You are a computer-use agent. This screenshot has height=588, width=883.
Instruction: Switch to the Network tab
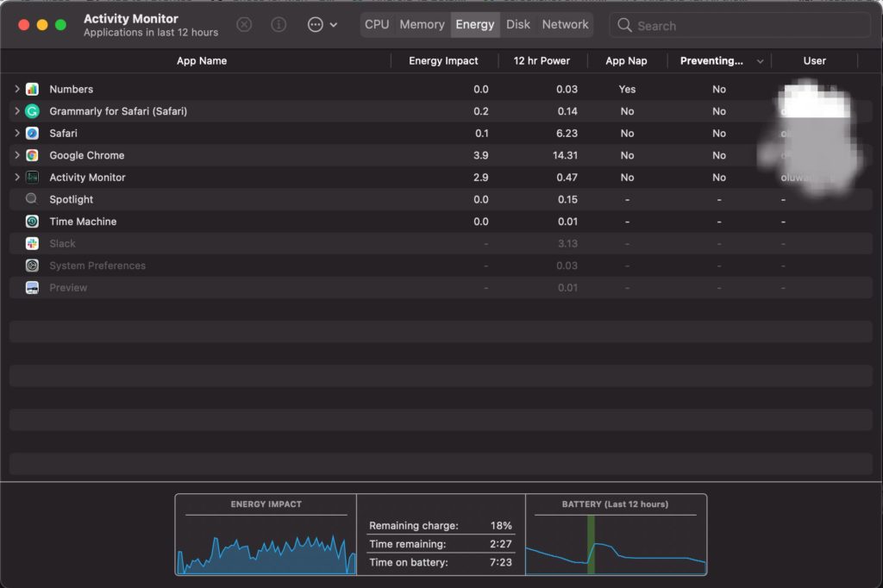pyautogui.click(x=565, y=25)
